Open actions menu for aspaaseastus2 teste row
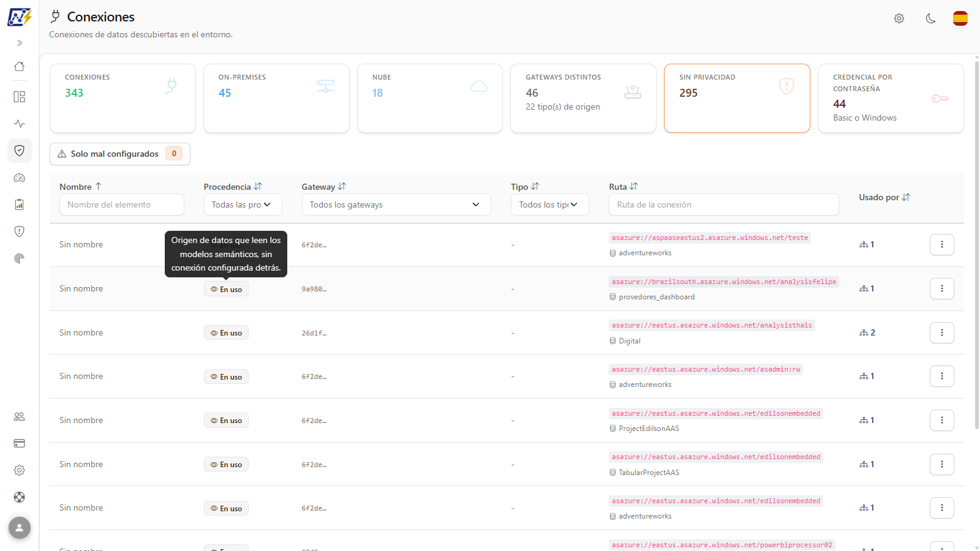 click(942, 245)
